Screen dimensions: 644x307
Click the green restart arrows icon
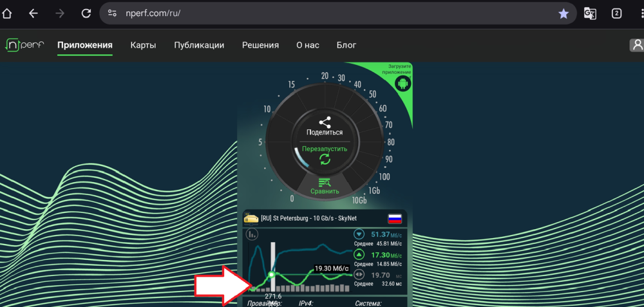[325, 159]
